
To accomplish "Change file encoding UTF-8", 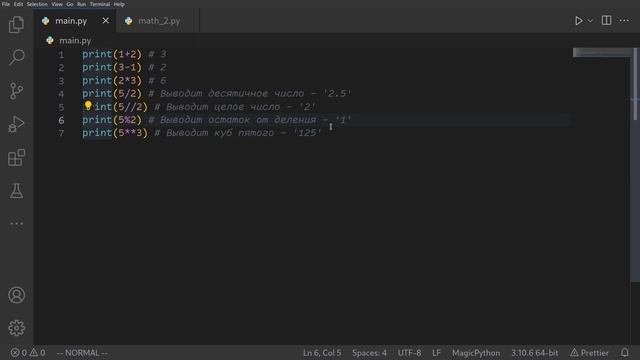I will tap(409, 353).
